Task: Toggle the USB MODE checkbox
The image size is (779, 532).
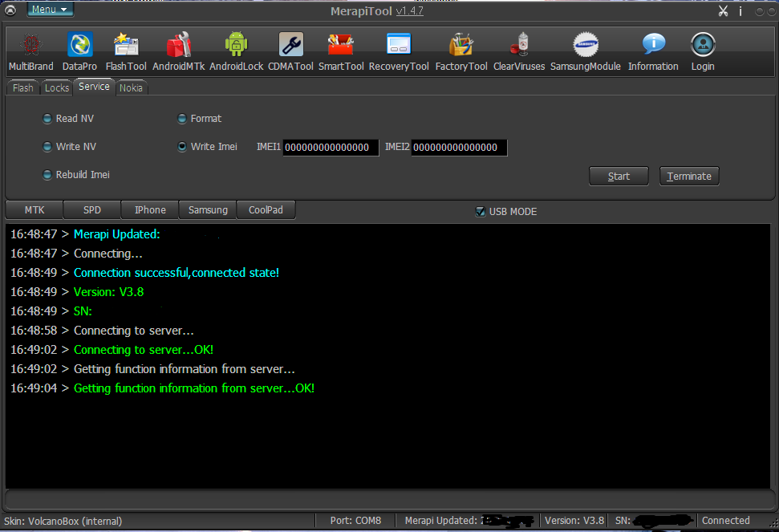Action: [481, 212]
